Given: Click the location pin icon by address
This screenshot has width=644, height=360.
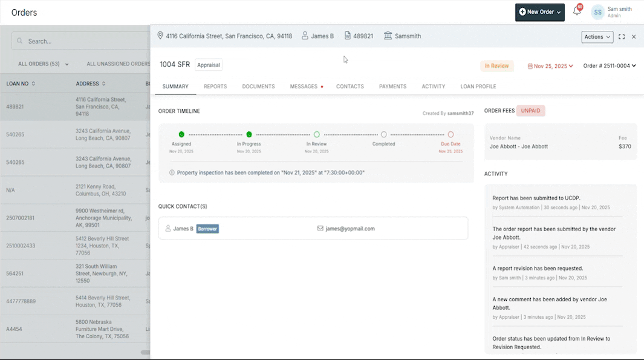Looking at the screenshot, I should pos(160,36).
